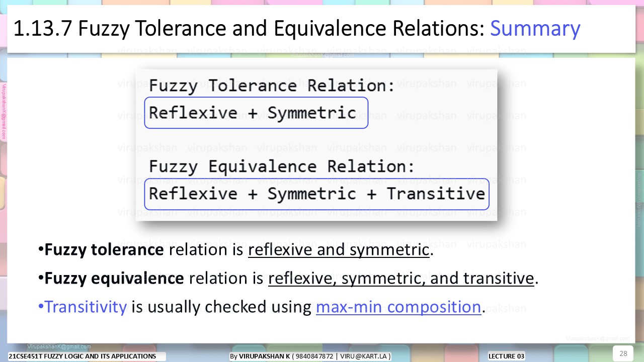Click the blue word 'Transitivity'
The height and width of the screenshot is (362, 644).
86,307
